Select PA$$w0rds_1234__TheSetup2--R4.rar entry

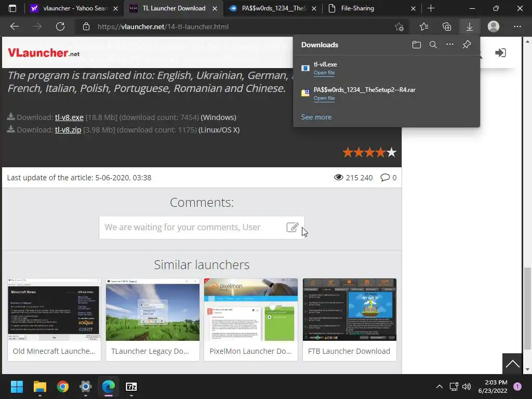click(387, 94)
